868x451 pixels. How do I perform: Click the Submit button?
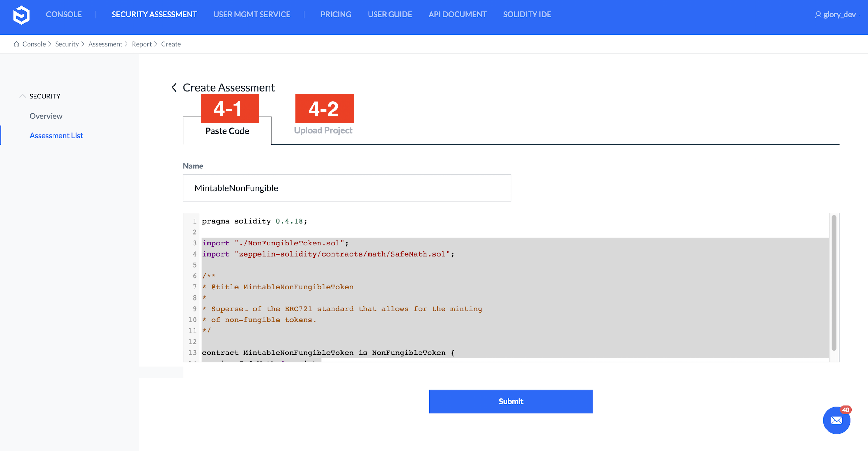(511, 401)
